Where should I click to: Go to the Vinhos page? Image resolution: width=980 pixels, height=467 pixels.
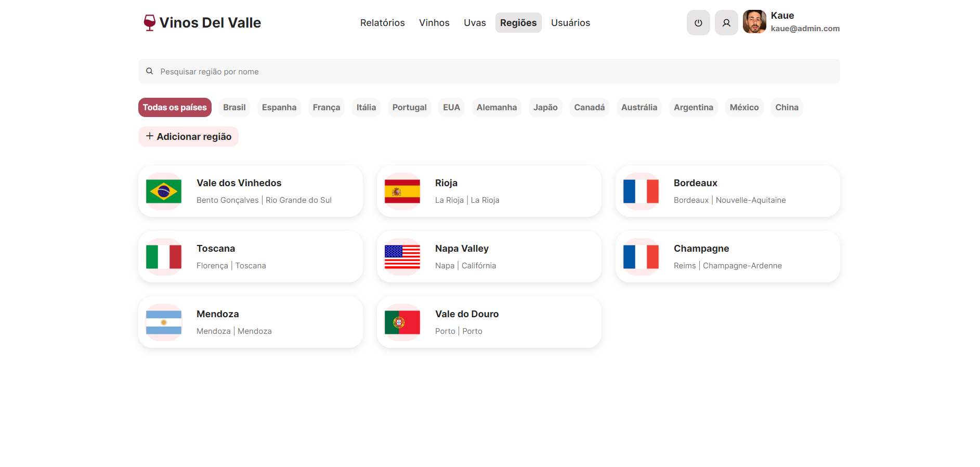[x=434, y=23]
